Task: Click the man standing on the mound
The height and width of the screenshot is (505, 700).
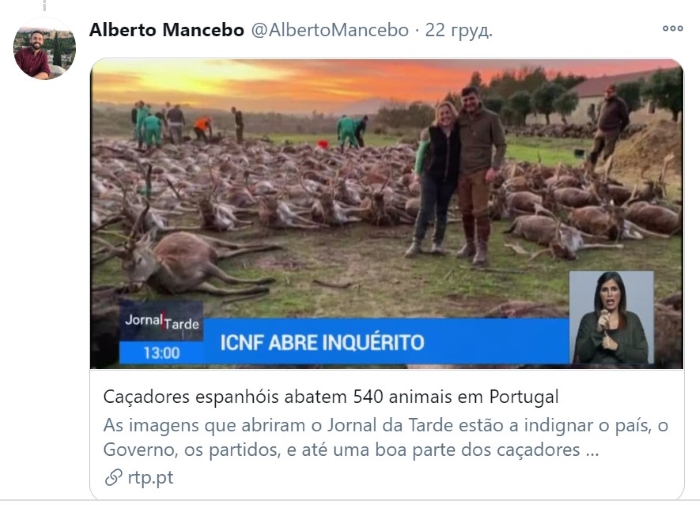Action: 608,126
